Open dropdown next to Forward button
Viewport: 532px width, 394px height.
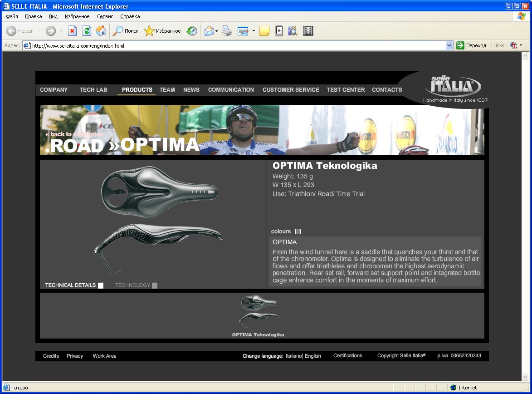(x=61, y=31)
